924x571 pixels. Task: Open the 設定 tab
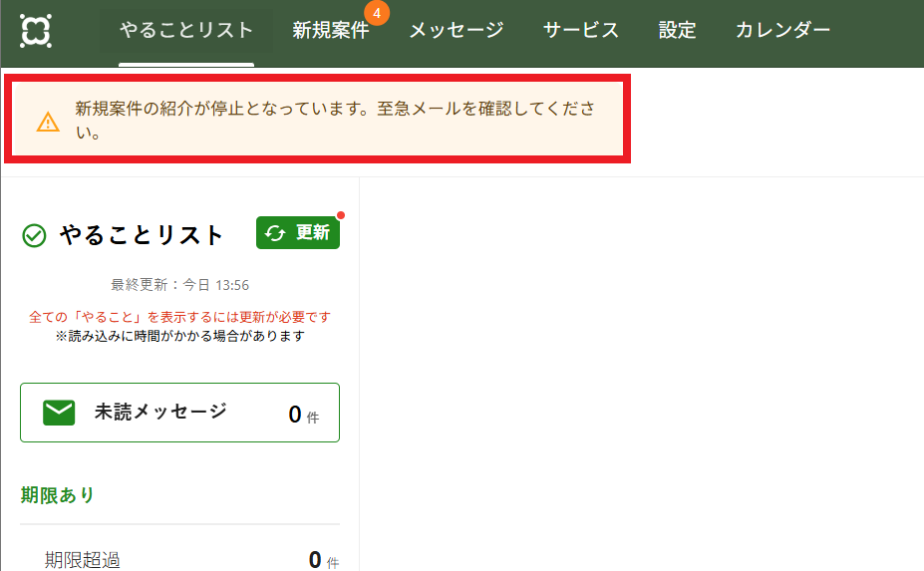tap(677, 30)
